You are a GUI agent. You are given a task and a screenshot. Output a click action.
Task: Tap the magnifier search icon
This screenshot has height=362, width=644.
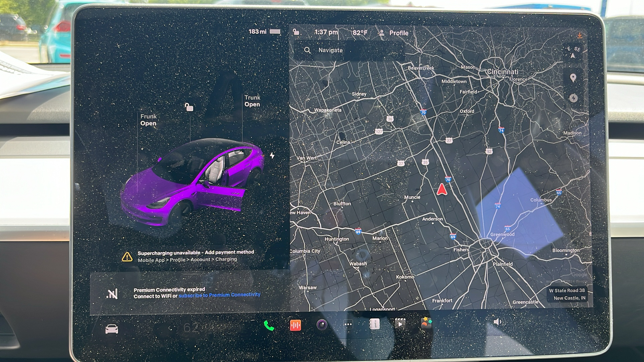308,50
